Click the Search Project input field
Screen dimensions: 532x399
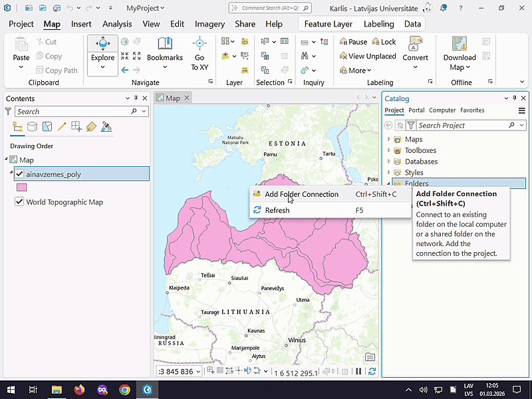point(460,125)
